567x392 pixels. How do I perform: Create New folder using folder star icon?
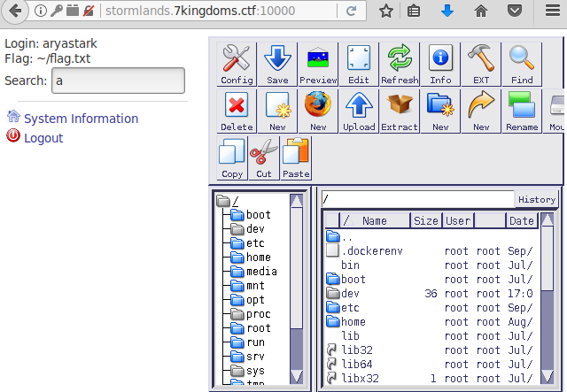coord(440,111)
